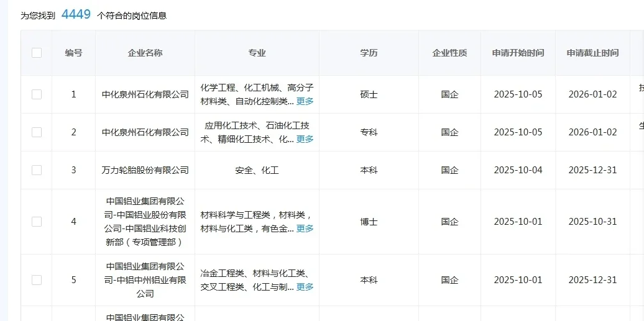Select the checkbox for 万力轮胎股份有限公司
Viewport: 644px width, 321px height.
37,170
